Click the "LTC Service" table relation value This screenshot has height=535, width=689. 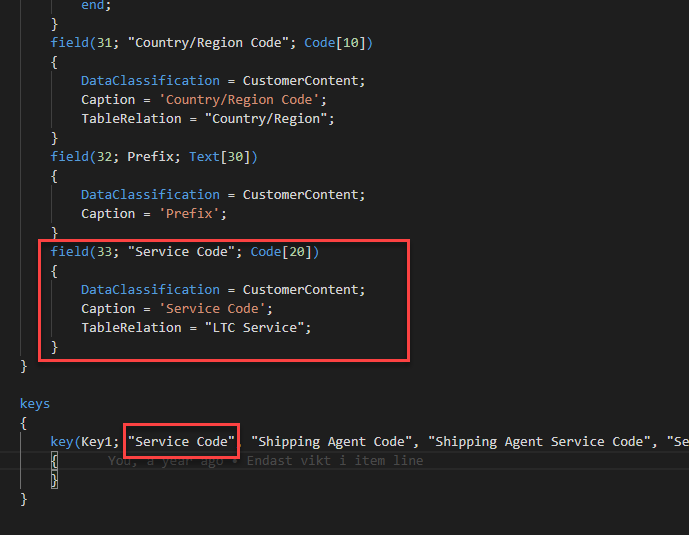254,328
